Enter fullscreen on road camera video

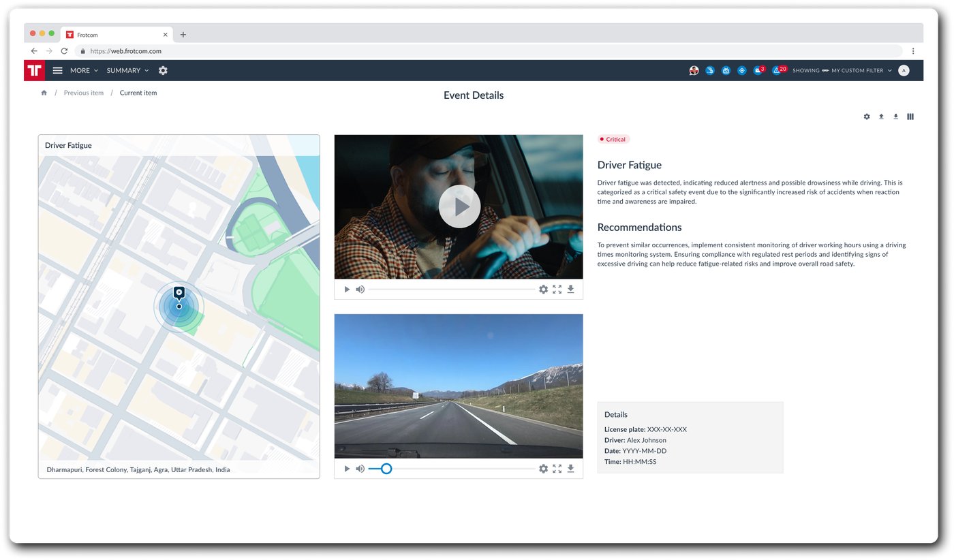557,469
